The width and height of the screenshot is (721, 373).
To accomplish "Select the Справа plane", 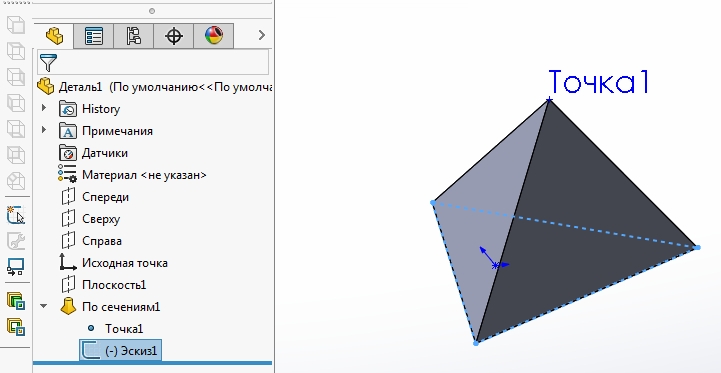I will (102, 241).
